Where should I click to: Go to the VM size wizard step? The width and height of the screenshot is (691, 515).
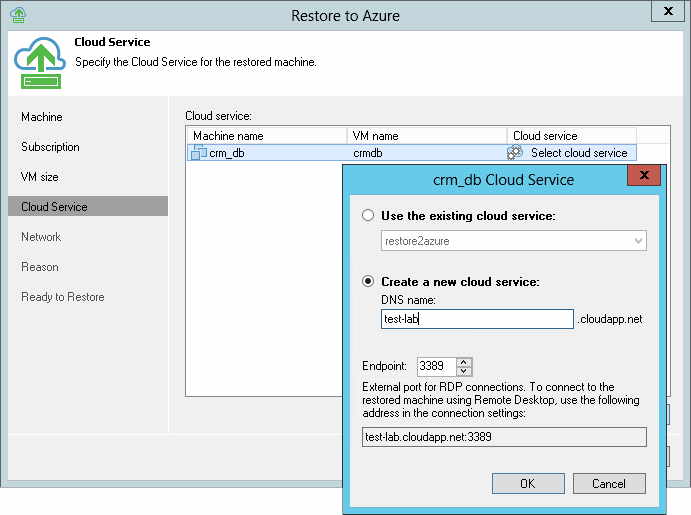pyautogui.click(x=40, y=177)
